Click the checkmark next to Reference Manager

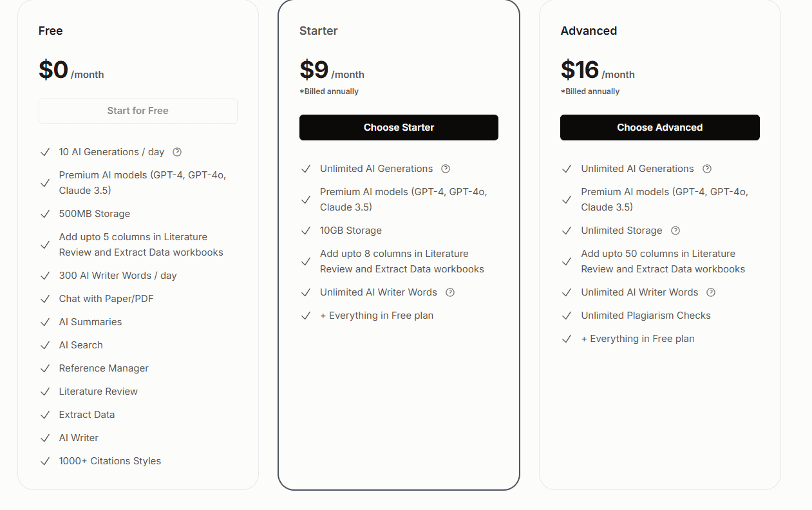pyautogui.click(x=45, y=368)
